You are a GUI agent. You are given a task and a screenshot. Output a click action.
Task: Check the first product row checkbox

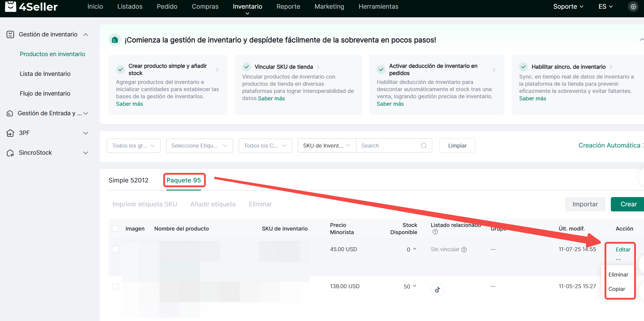115,249
